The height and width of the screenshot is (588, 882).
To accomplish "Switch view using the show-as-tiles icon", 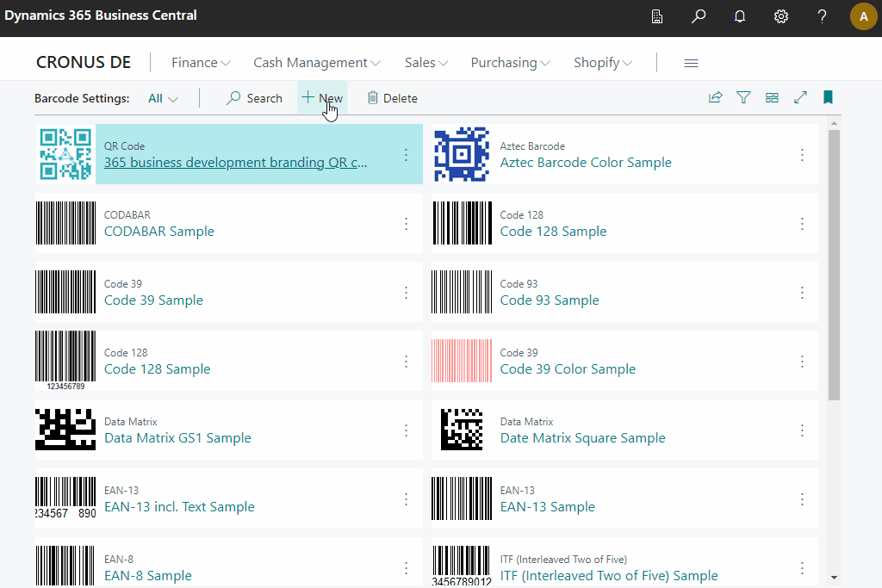I will [772, 97].
